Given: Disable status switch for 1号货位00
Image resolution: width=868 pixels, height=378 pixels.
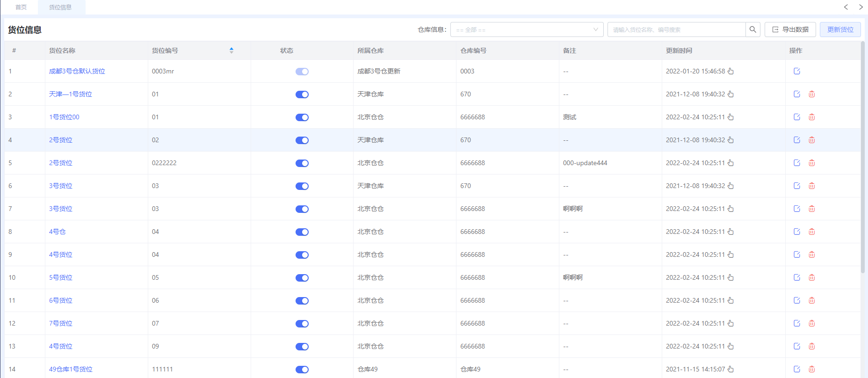Looking at the screenshot, I should tap(302, 117).
